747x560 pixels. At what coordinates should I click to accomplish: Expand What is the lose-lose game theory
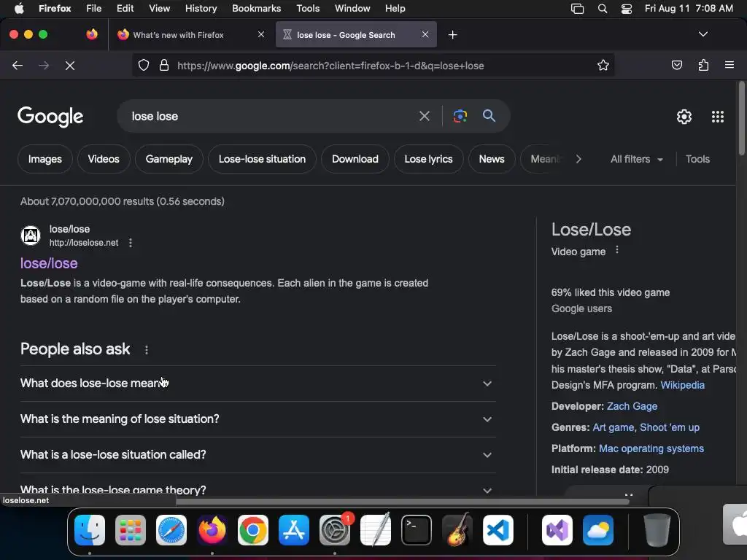point(258,490)
